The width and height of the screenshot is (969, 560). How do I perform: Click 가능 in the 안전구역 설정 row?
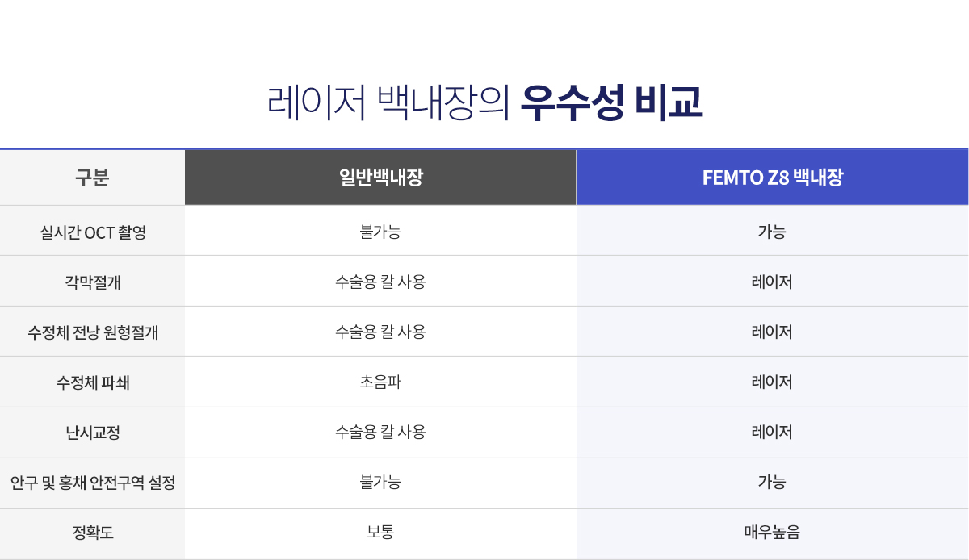pos(772,483)
